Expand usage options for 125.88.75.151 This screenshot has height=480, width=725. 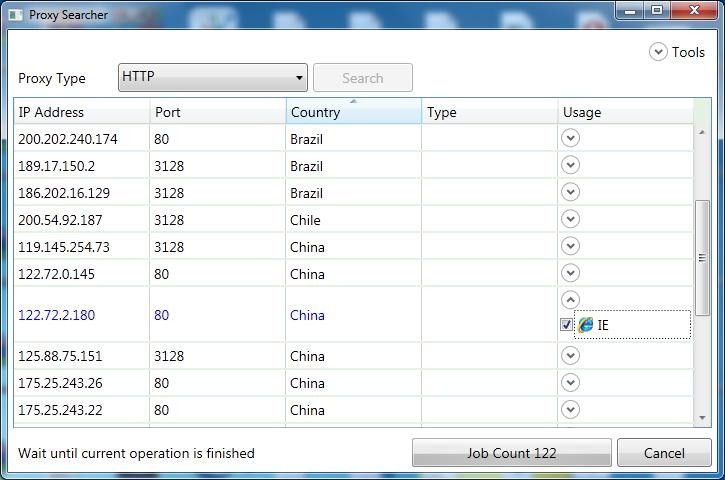point(571,355)
